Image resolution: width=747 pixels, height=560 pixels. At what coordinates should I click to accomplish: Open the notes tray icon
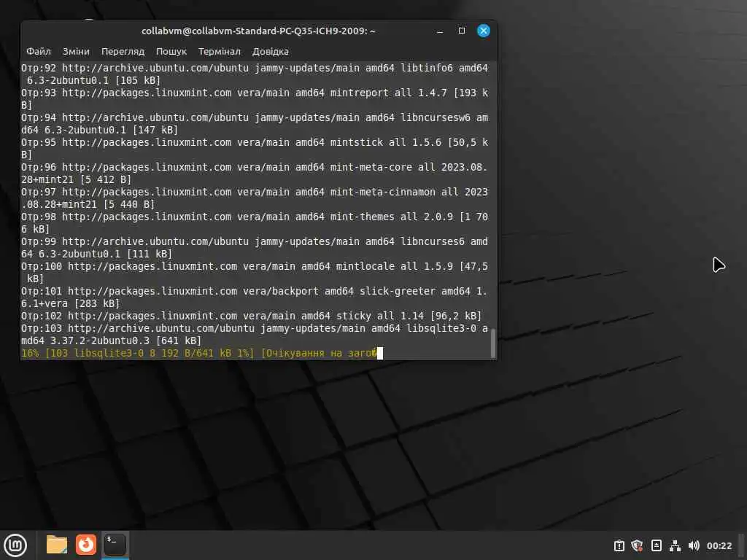click(x=656, y=545)
